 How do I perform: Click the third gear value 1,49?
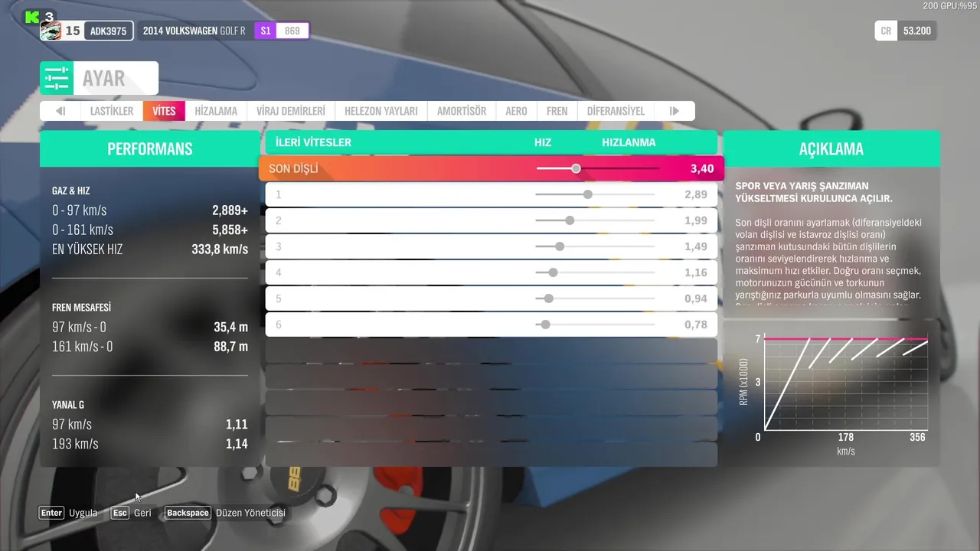pos(696,246)
